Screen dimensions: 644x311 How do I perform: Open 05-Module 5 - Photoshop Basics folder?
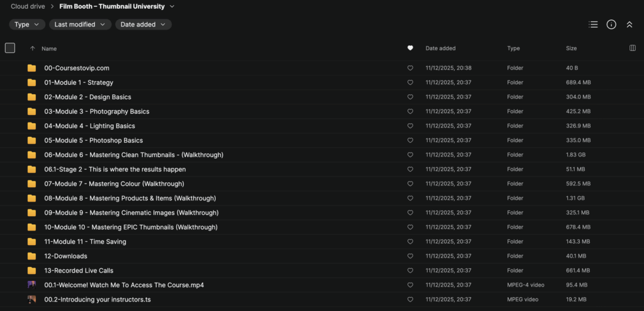[x=93, y=141]
